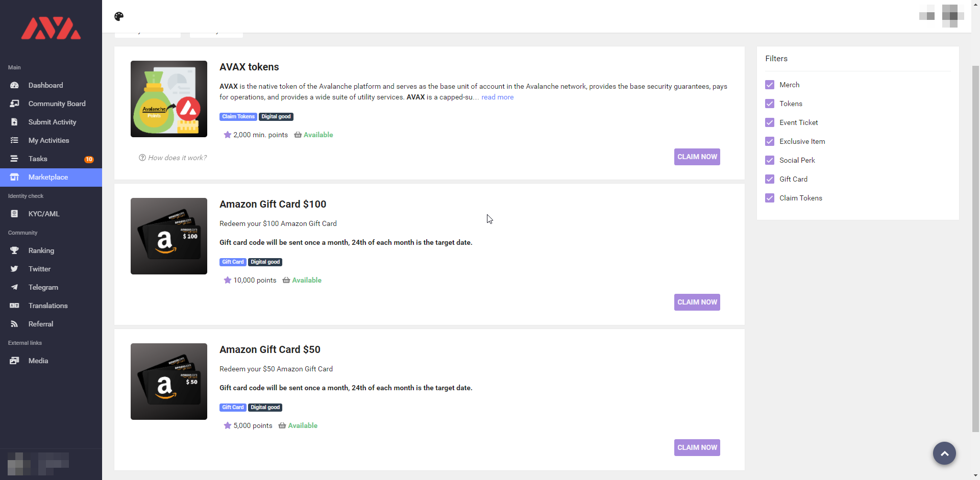The width and height of the screenshot is (980, 480).
Task: Open the user avatar menu
Action: 952,15
